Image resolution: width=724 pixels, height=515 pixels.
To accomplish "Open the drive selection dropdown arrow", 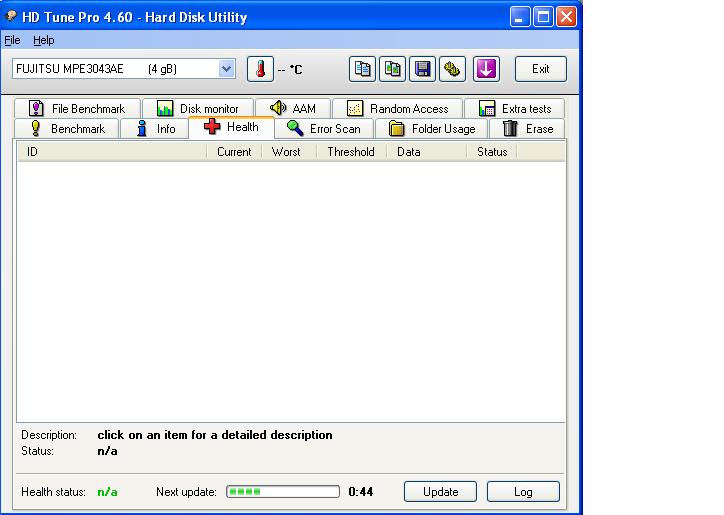I will [226, 69].
